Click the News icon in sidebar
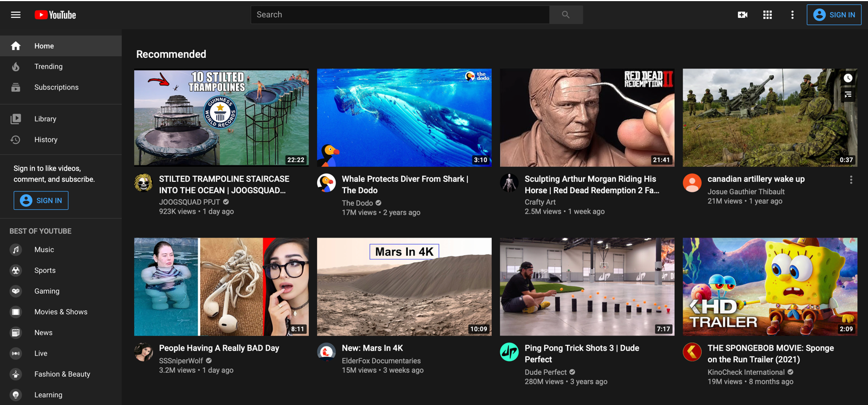868x405 pixels. point(16,333)
